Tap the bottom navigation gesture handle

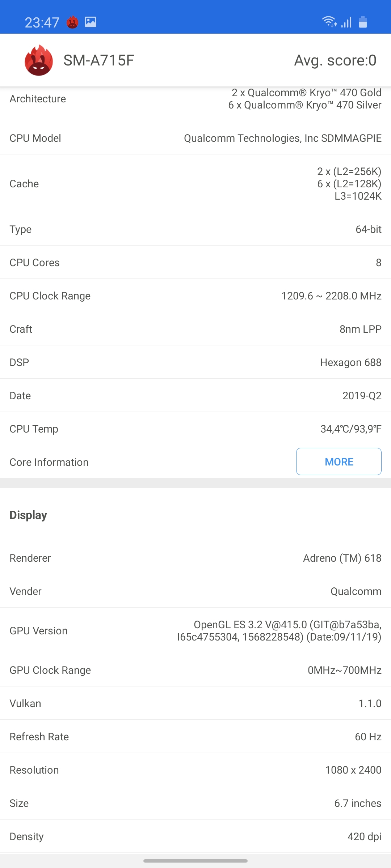click(195, 861)
